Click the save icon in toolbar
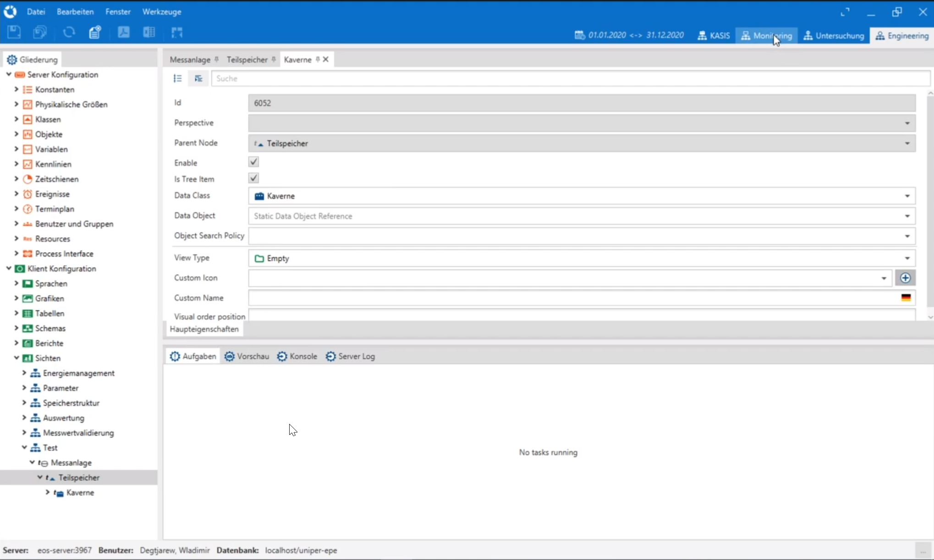 (14, 32)
